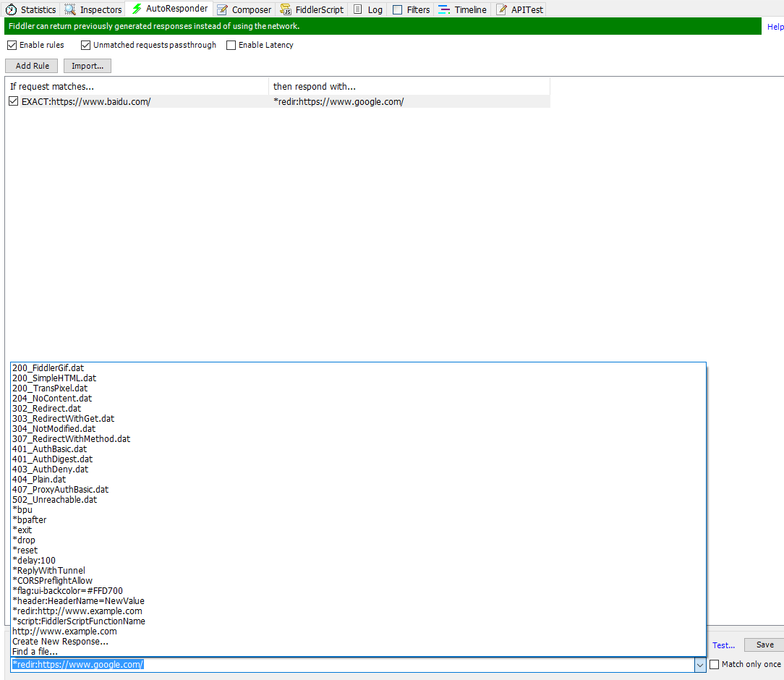Click the Save button
This screenshot has width=784, height=680.
click(764, 645)
